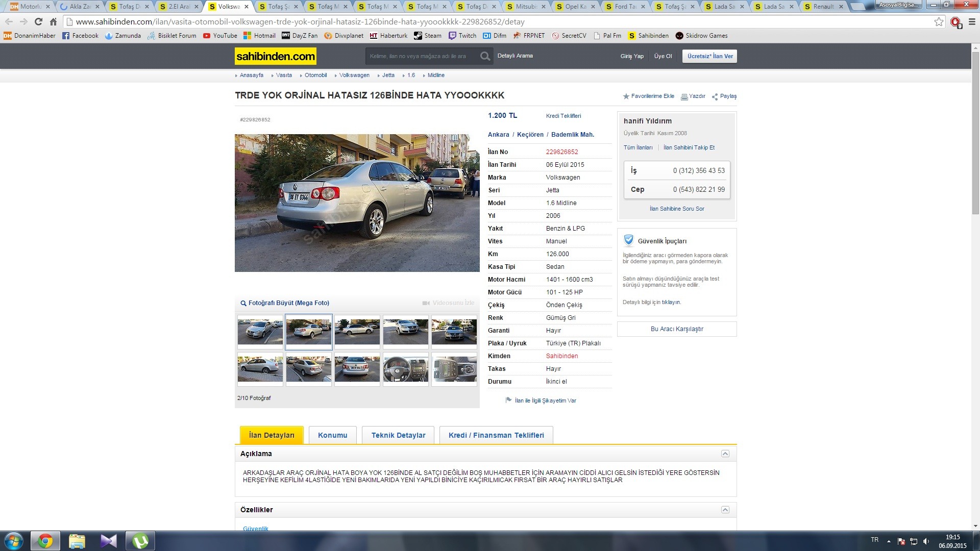Open DonanimHaber bookmark
The width and height of the screenshot is (980, 551).
coord(30,36)
